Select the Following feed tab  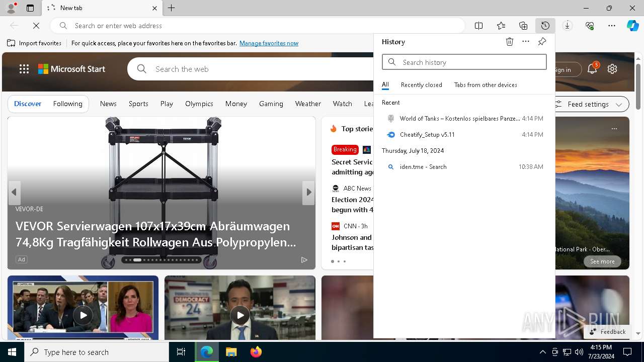click(x=68, y=104)
